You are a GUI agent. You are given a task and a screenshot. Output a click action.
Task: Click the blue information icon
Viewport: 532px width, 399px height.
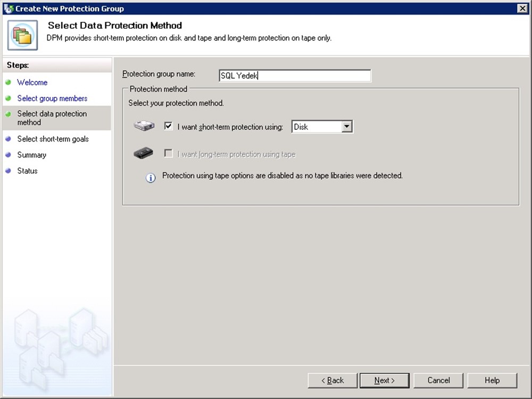(x=151, y=178)
